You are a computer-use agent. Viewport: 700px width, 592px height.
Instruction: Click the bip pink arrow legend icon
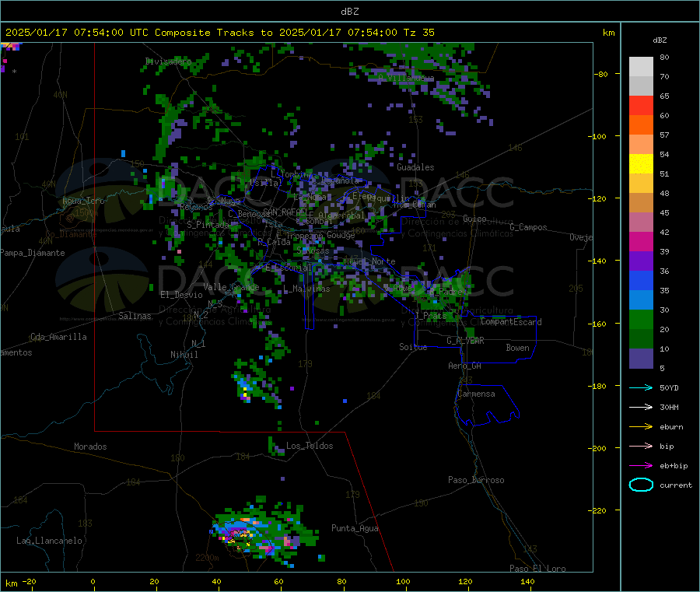coord(641,446)
